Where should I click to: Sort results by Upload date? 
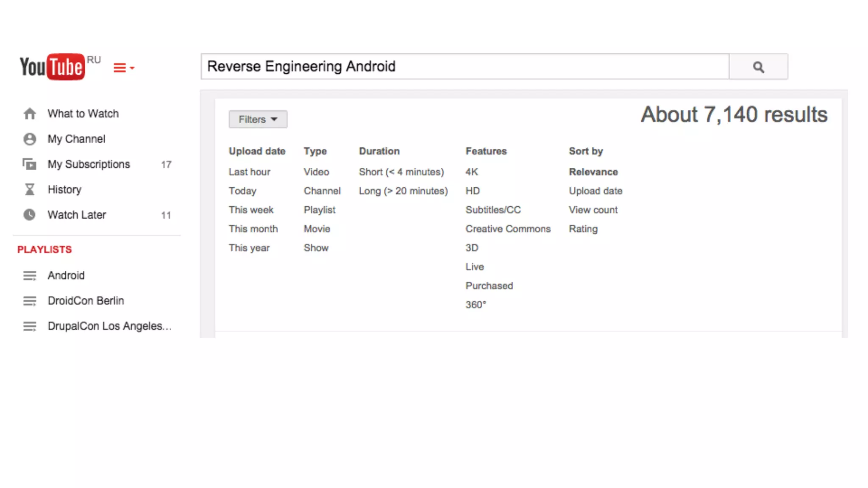pyautogui.click(x=595, y=191)
